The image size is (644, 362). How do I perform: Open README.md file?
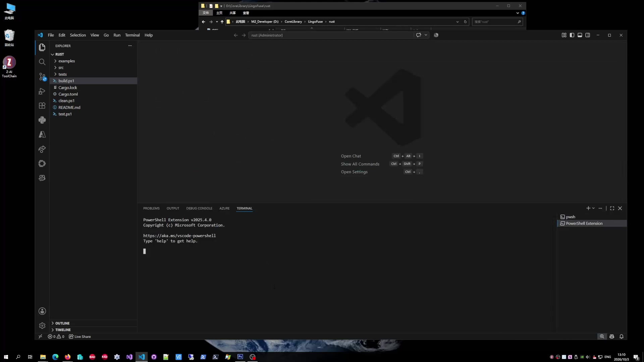(x=93, y=107)
